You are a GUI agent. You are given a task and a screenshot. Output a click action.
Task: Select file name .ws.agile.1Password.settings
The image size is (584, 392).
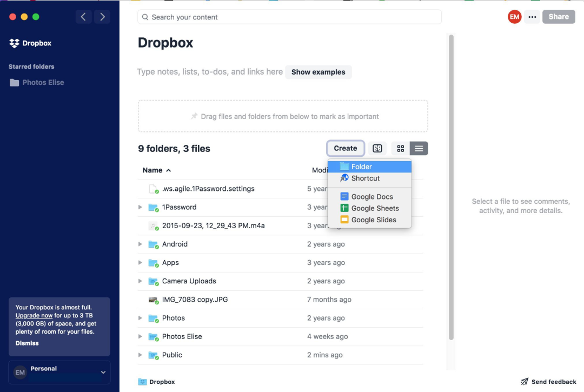(208, 189)
